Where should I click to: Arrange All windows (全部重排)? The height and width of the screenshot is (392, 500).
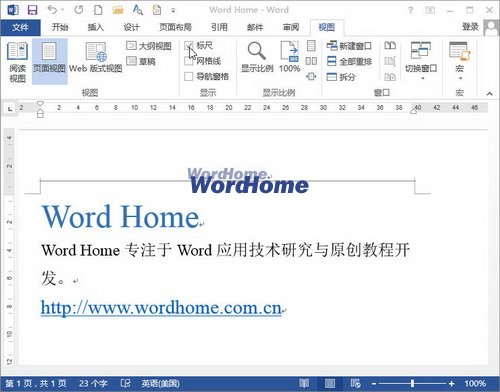[x=349, y=61]
